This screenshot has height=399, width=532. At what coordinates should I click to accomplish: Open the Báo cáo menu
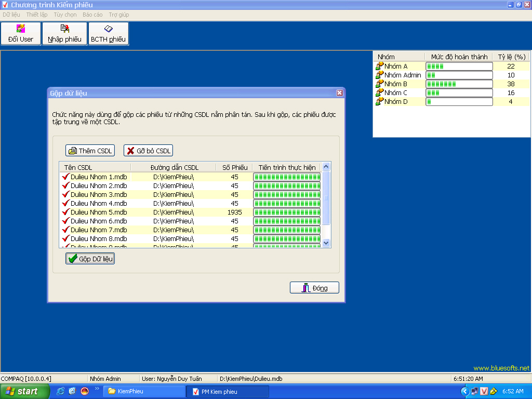click(x=92, y=15)
